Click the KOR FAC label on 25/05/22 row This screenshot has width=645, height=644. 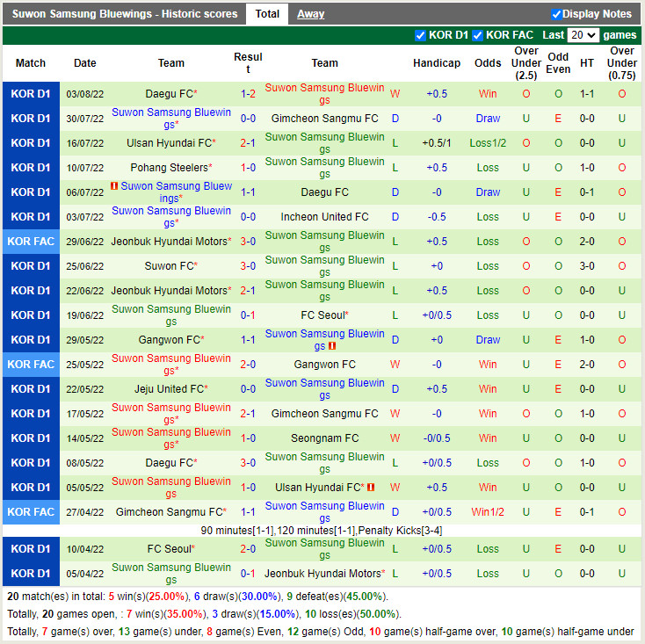pyautogui.click(x=31, y=365)
